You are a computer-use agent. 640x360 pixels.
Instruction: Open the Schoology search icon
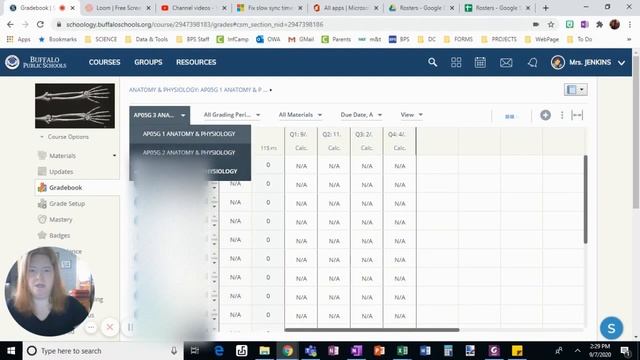[432, 62]
